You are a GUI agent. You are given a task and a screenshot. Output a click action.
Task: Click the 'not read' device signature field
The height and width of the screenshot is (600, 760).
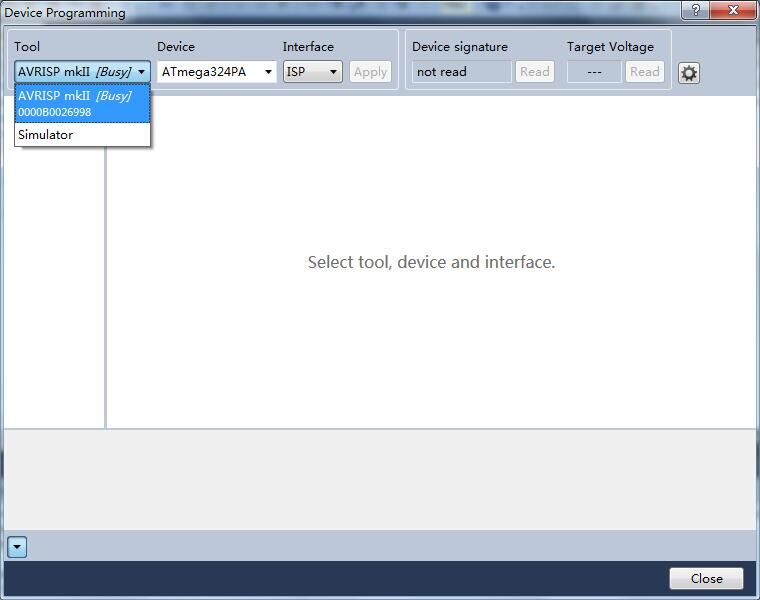pos(462,72)
